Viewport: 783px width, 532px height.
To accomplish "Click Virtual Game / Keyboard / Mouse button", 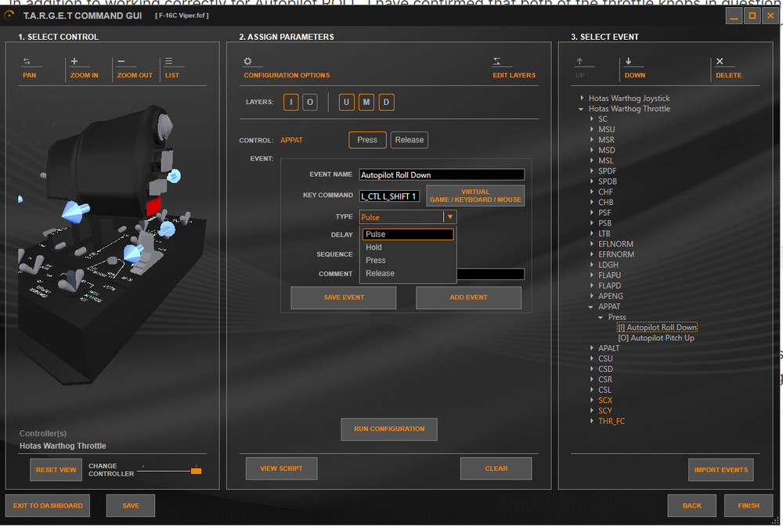I will [x=475, y=196].
